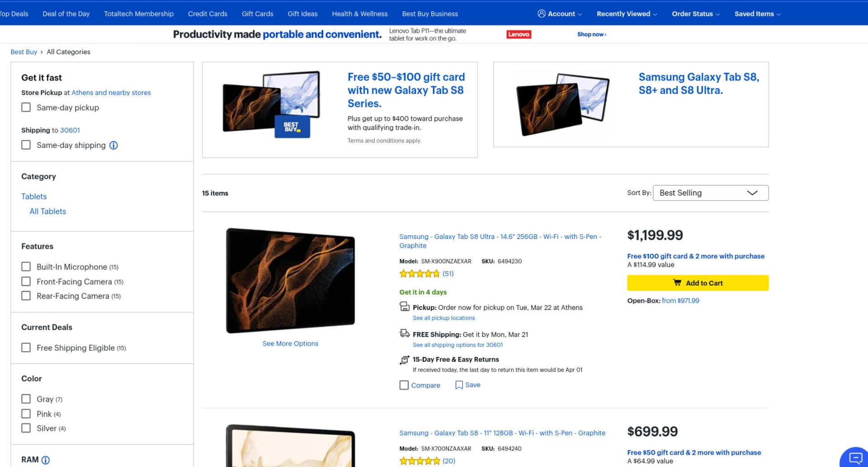Click the store pickup icon
The height and width of the screenshot is (467, 868).
[x=405, y=307]
